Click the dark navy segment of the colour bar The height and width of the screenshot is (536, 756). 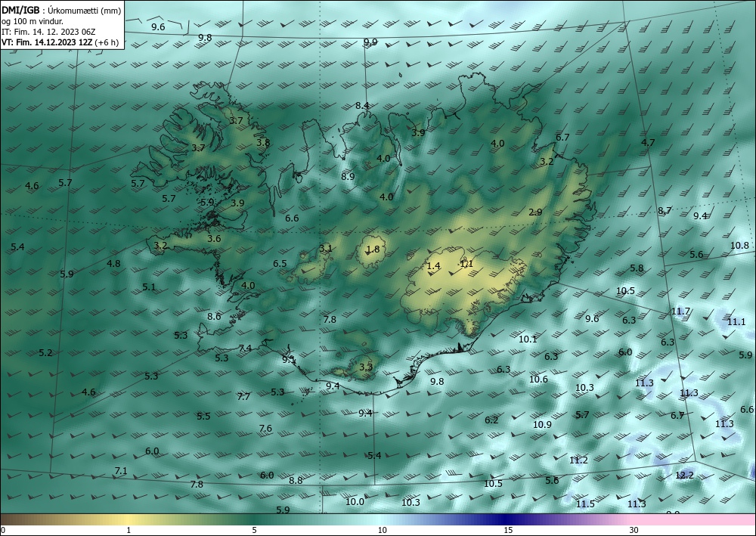pos(507,519)
